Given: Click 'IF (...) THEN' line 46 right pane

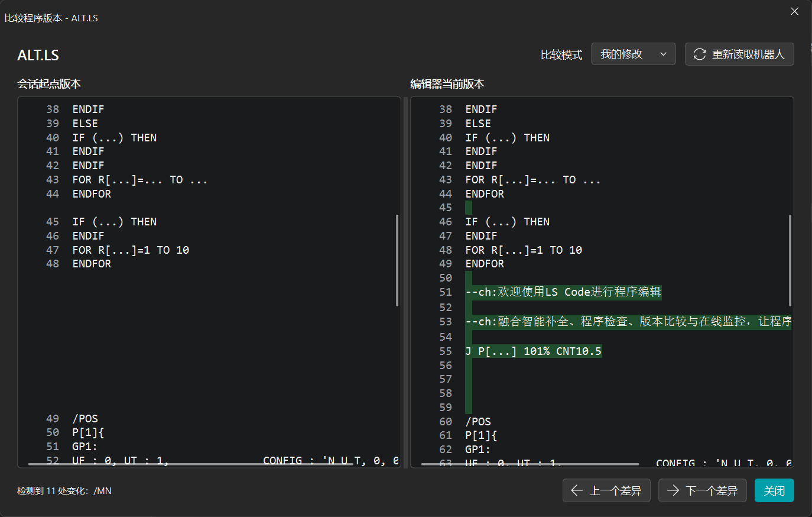Looking at the screenshot, I should pyautogui.click(x=508, y=222).
